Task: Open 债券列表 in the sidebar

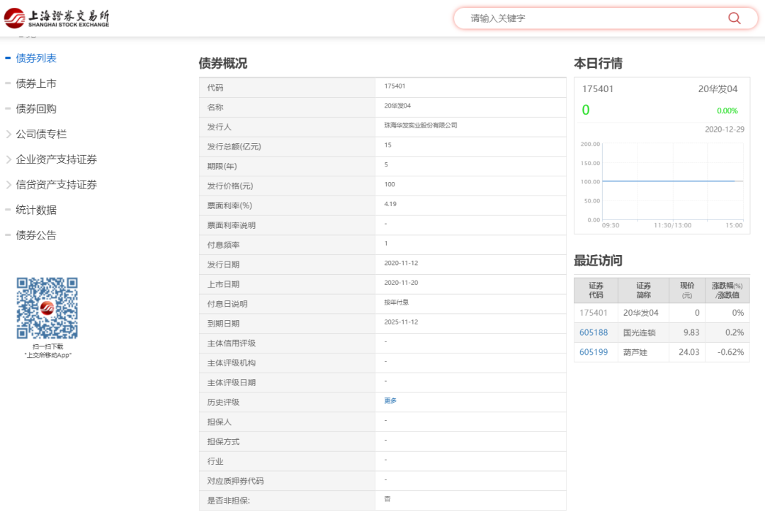Action: (x=36, y=58)
